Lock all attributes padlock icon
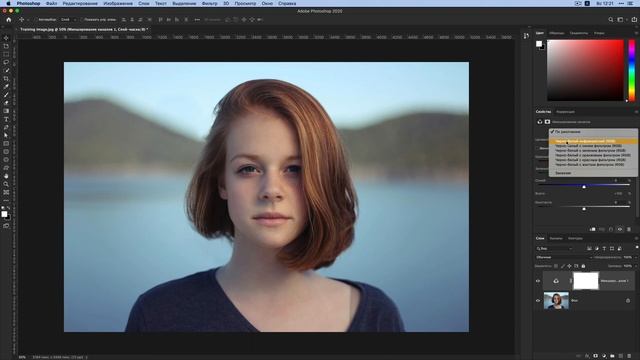This screenshot has width=640, height=360. [583, 266]
